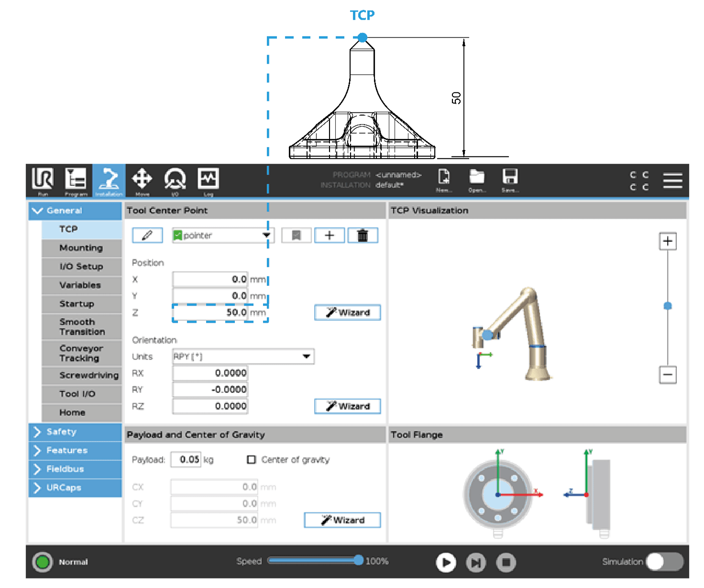Viewport: 704px width, 588px height.
Task: Open the Move tab icon
Action: tap(142, 180)
